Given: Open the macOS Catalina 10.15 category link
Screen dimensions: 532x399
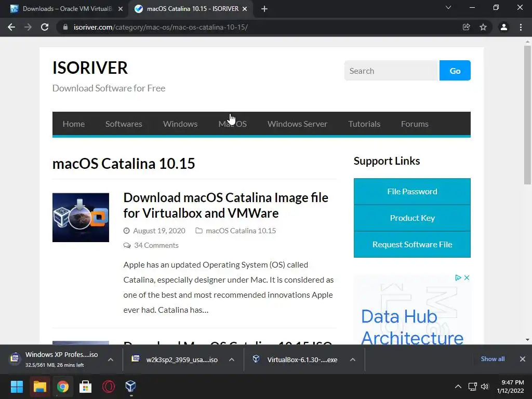Looking at the screenshot, I should tap(241, 231).
